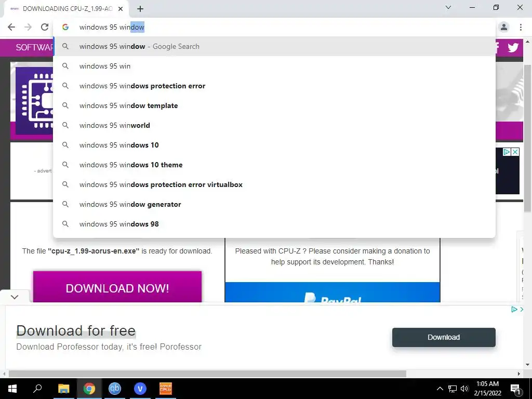Click the vertical scrollbar thumb
The image size is (532, 399).
[x=527, y=139]
